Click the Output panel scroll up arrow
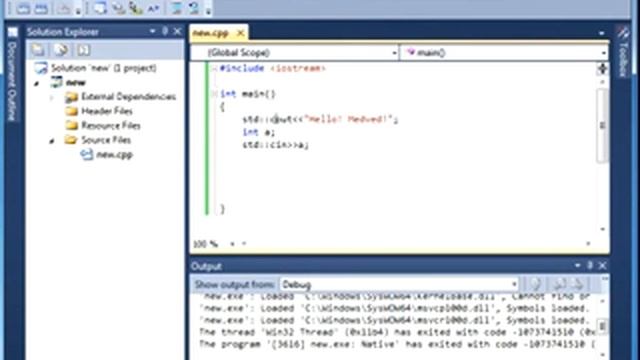The width and height of the screenshot is (640, 360). [603, 301]
